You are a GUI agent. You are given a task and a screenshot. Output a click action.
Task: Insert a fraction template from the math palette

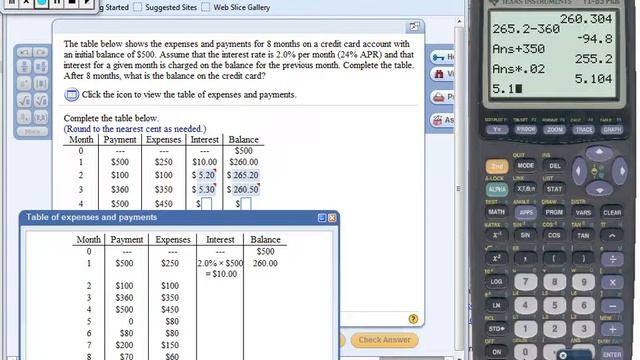click(x=24, y=67)
